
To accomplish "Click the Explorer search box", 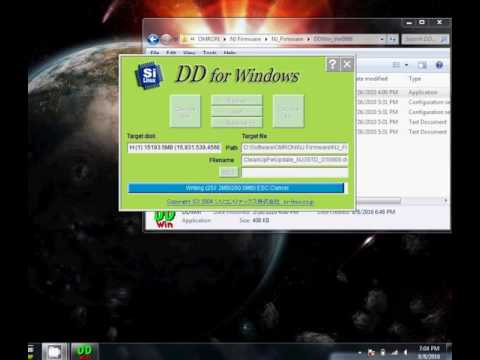I will click(x=425, y=39).
